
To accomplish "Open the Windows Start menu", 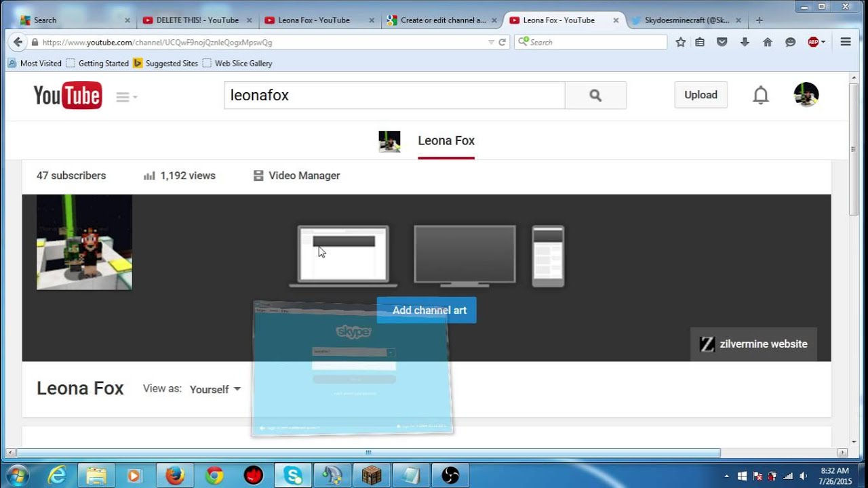I will [x=17, y=475].
